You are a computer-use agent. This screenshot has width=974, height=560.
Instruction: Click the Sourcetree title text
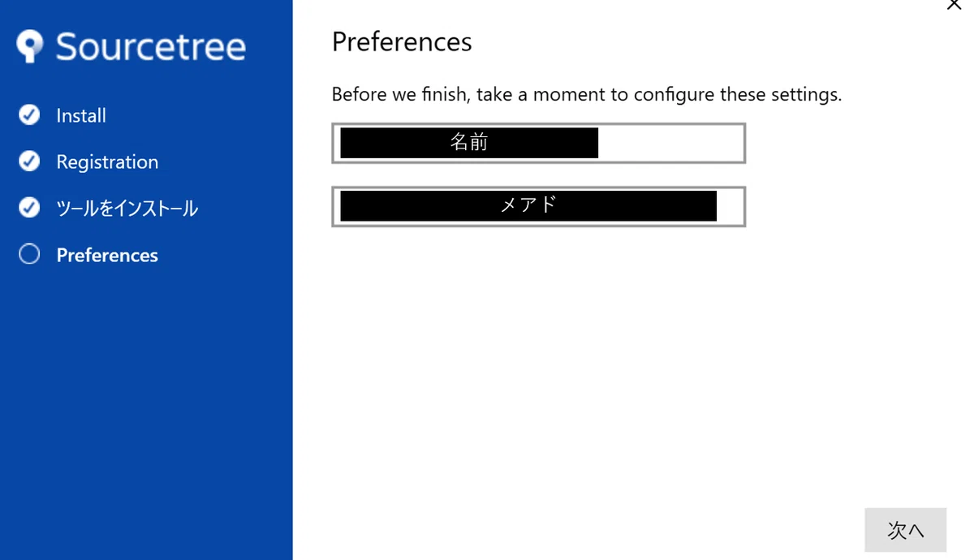tap(151, 47)
